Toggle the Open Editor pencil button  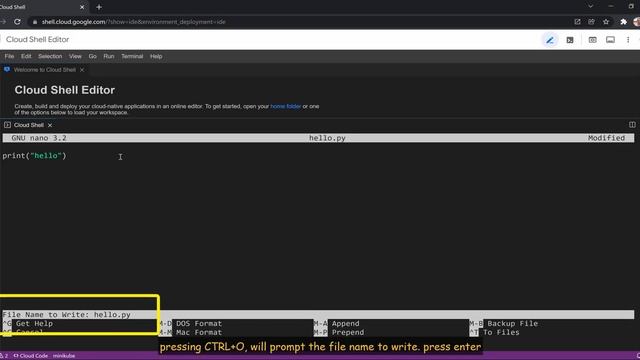click(550, 40)
